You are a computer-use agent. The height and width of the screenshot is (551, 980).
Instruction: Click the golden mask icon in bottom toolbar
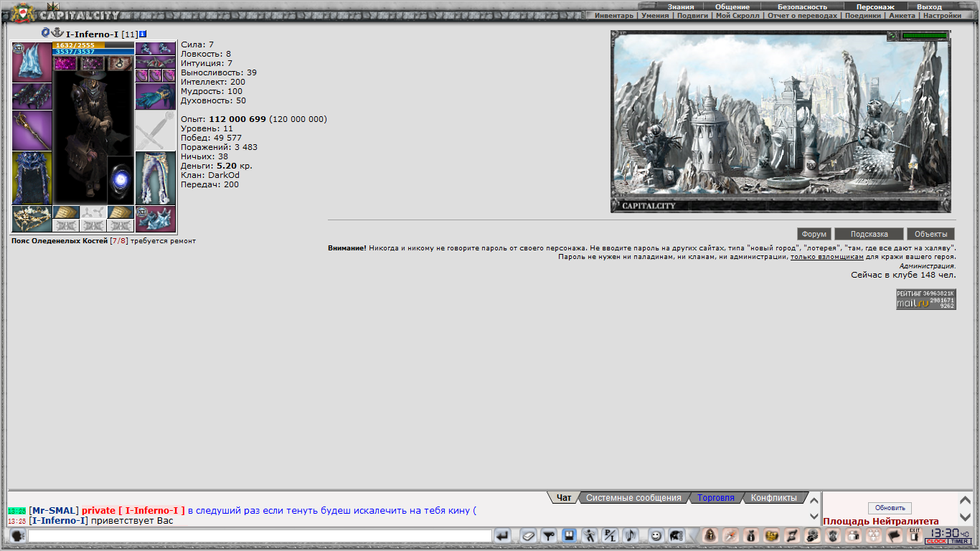[771, 535]
